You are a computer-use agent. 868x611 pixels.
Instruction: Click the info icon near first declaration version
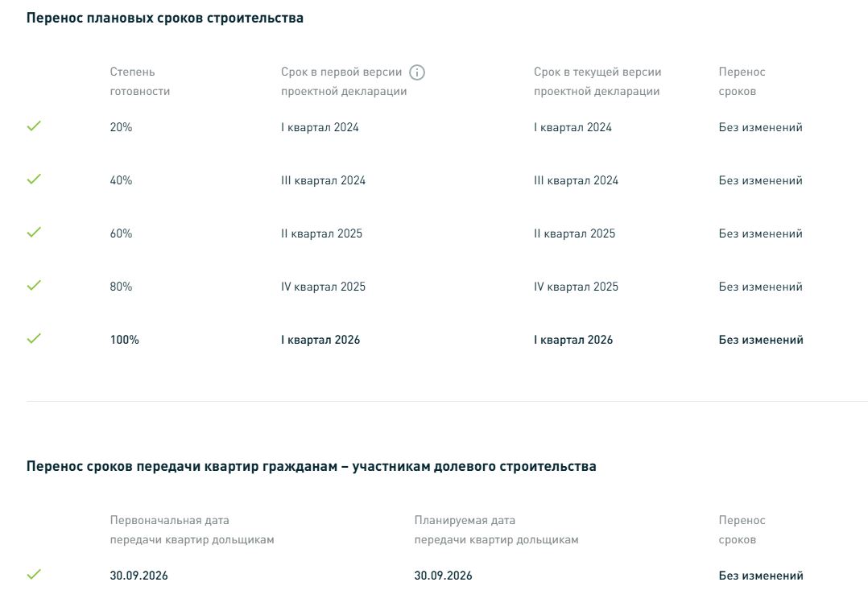pyautogui.click(x=417, y=72)
